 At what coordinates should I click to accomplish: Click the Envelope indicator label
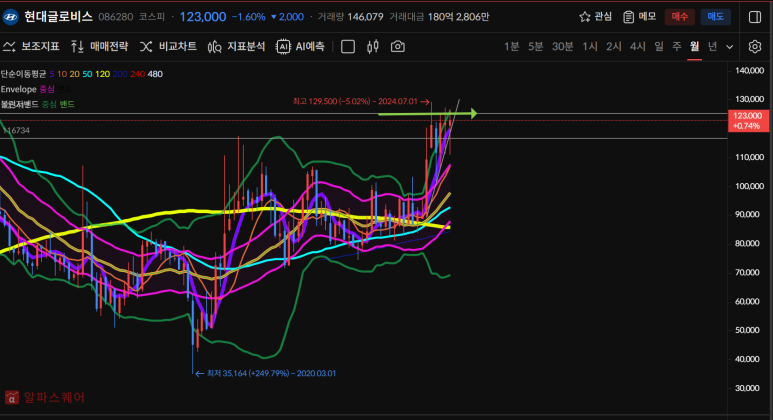[x=19, y=89]
